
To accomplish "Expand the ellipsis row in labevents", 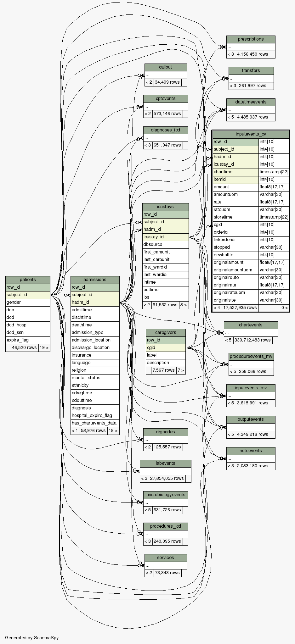I will tap(165, 471).
